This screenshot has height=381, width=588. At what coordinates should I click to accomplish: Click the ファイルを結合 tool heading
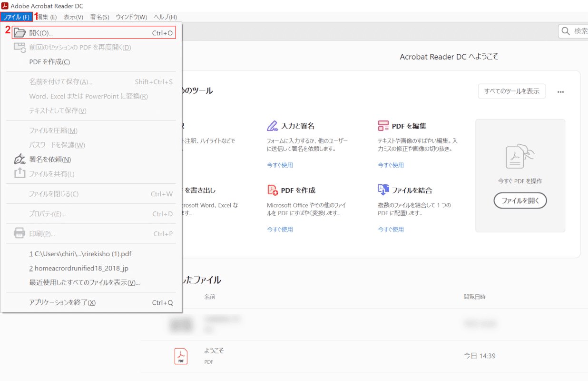[412, 190]
